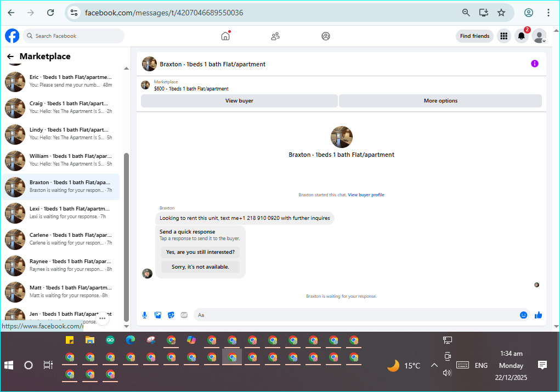
Task: Attach a photo using the image icon
Action: coord(158,315)
